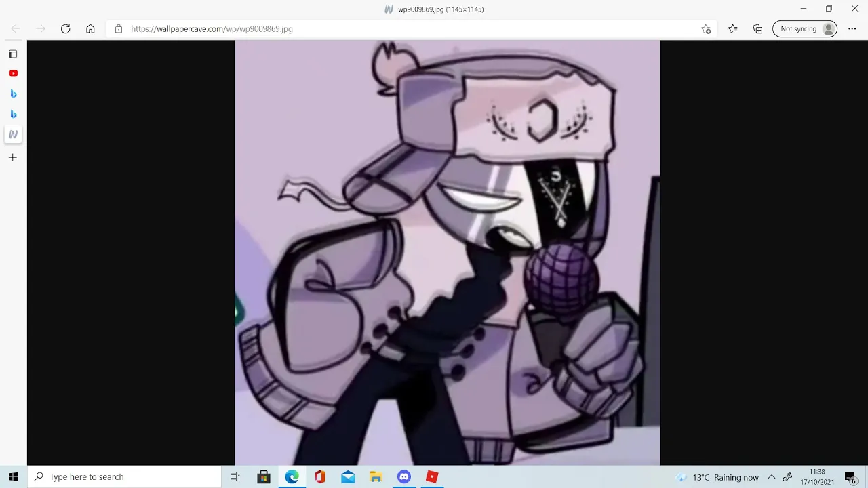Screen dimensions: 868x488
Task: Open the vertical tabs pane icon
Action: click(13, 54)
